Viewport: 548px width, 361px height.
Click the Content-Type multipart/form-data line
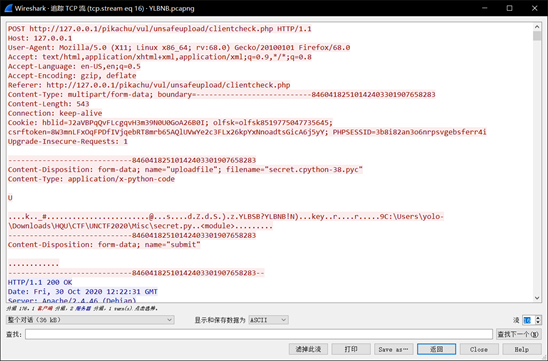222,94
